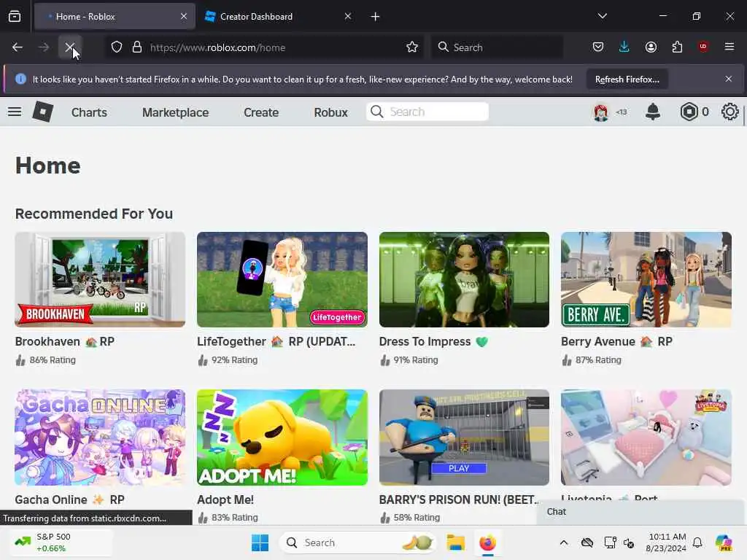Viewport: 747px width, 560px height.
Task: Click the Brookhaven RP title link
Action: point(65,341)
